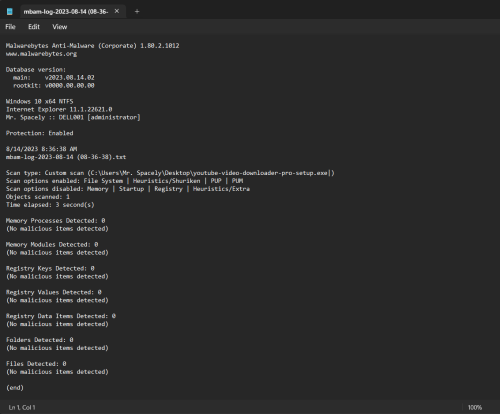Open the View menu
Viewport: 500px width, 414px height.
60,27
